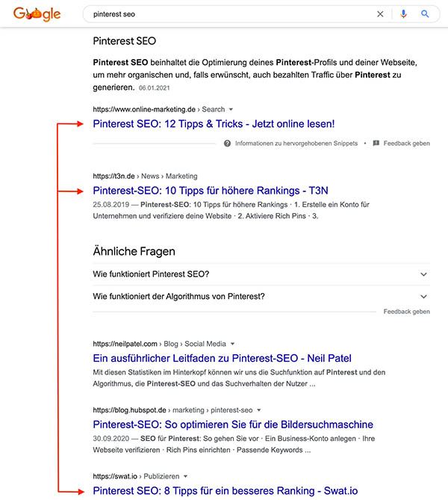The image size is (448, 500).
Task: Open dropdown arrow beside swat.io URL
Action: (185, 476)
